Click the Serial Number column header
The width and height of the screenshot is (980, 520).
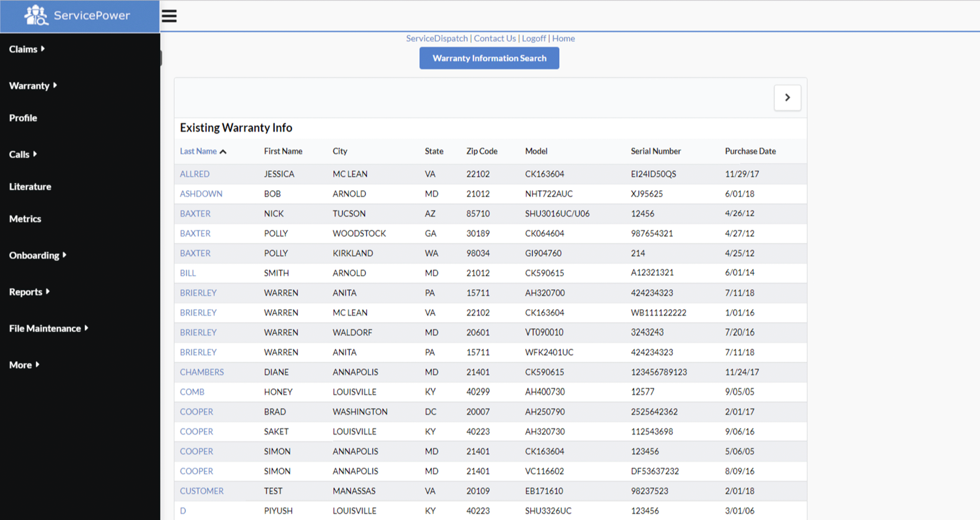pyautogui.click(x=655, y=151)
